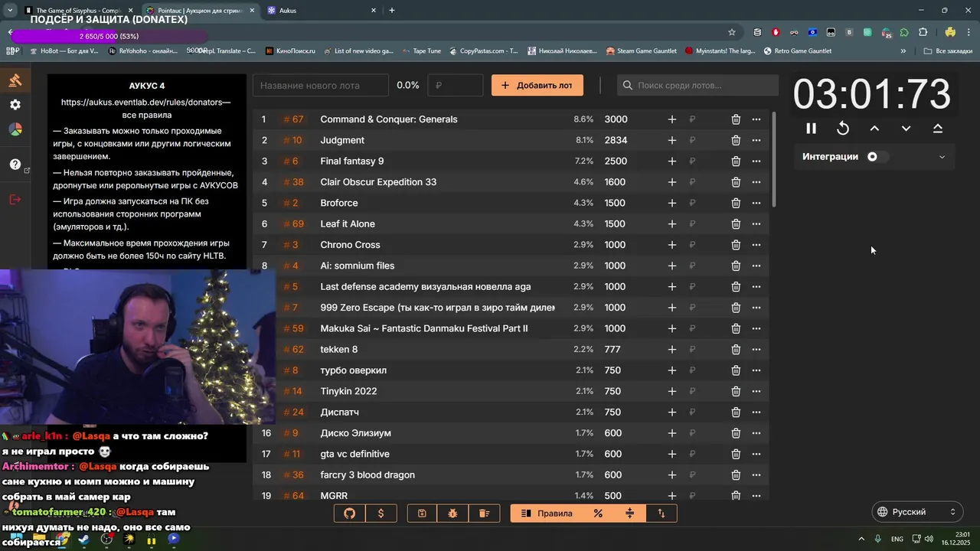Click clear lots trash-list icon in toolbar
This screenshot has height=551, width=980.
tap(485, 514)
